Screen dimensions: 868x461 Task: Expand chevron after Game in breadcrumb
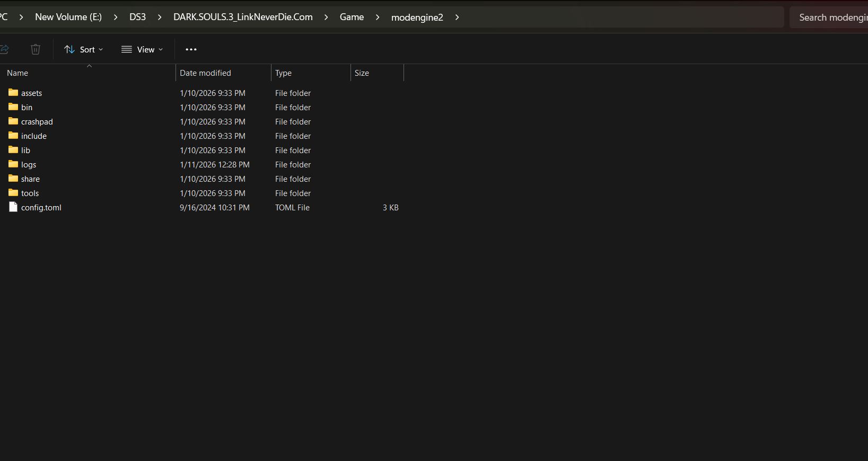point(378,17)
